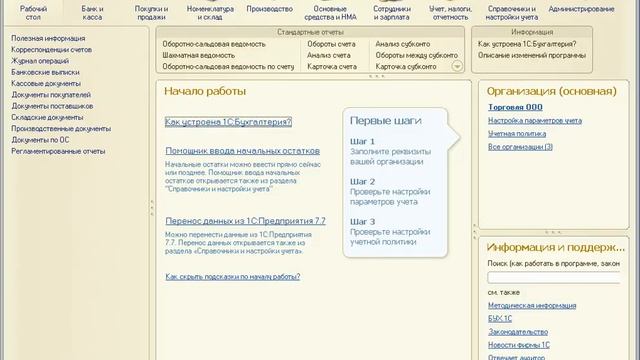Screen dimensions: 640x360
Task: Open Учет, налоги, отчетность section
Action: pyautogui.click(x=450, y=13)
